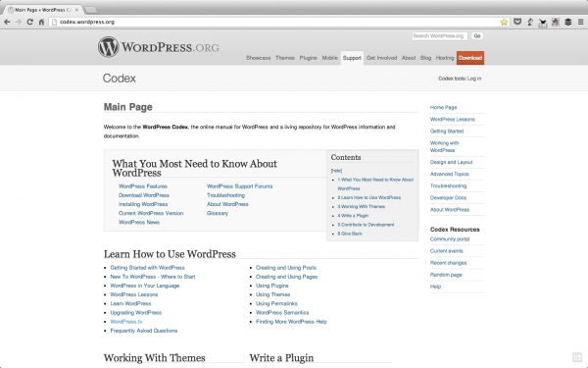Open Community portal link
This screenshot has height=368, width=588.
click(450, 239)
